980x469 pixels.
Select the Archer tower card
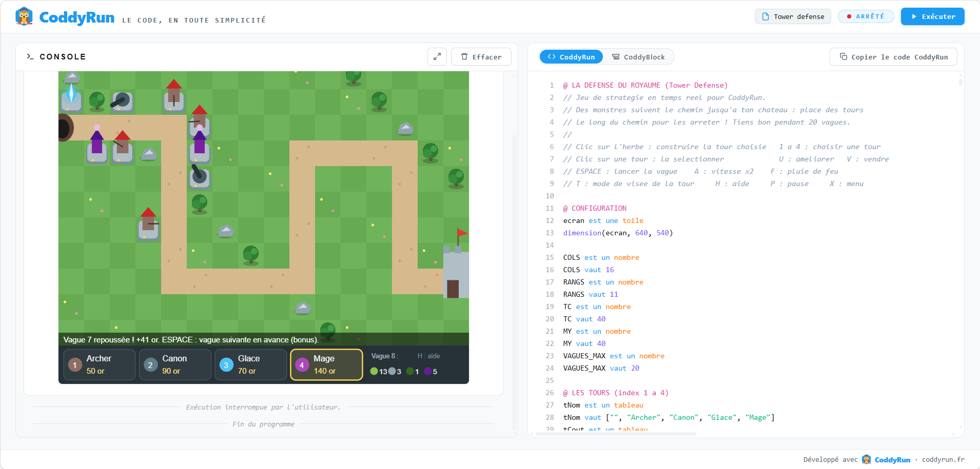pos(99,364)
